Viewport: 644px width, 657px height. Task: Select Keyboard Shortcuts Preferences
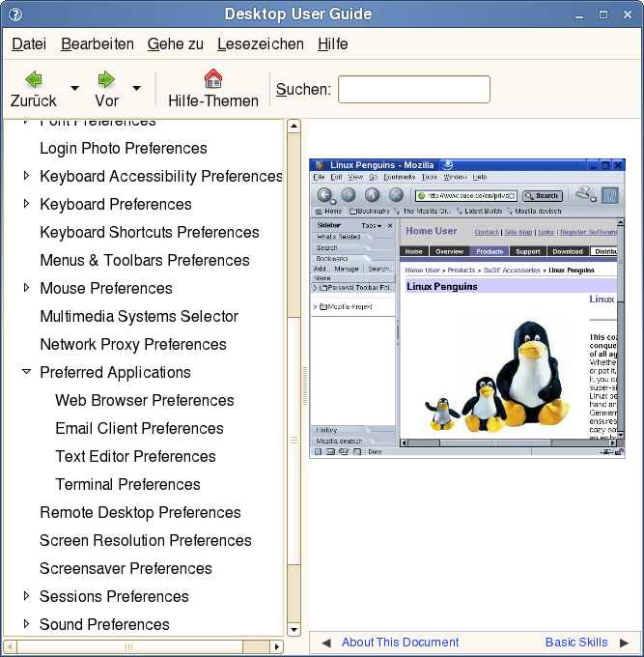click(150, 232)
